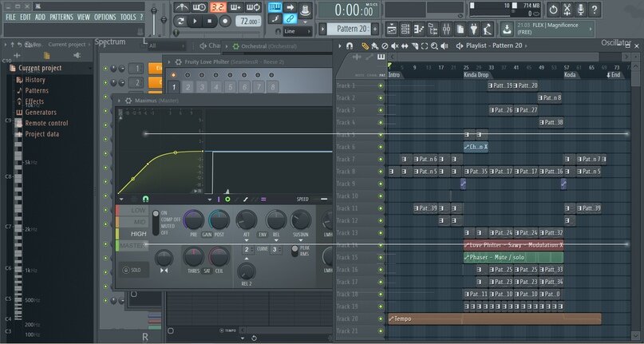Click the one-click audio recording microphone icon

tap(581, 10)
